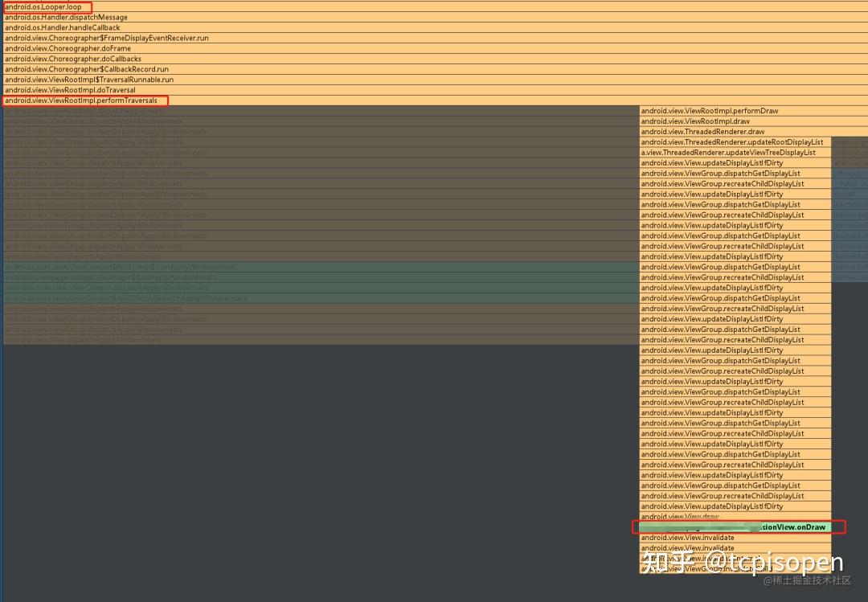Select the Choreographer.doFrame bar
Image resolution: width=868 pixels, height=602 pixels.
435,49
